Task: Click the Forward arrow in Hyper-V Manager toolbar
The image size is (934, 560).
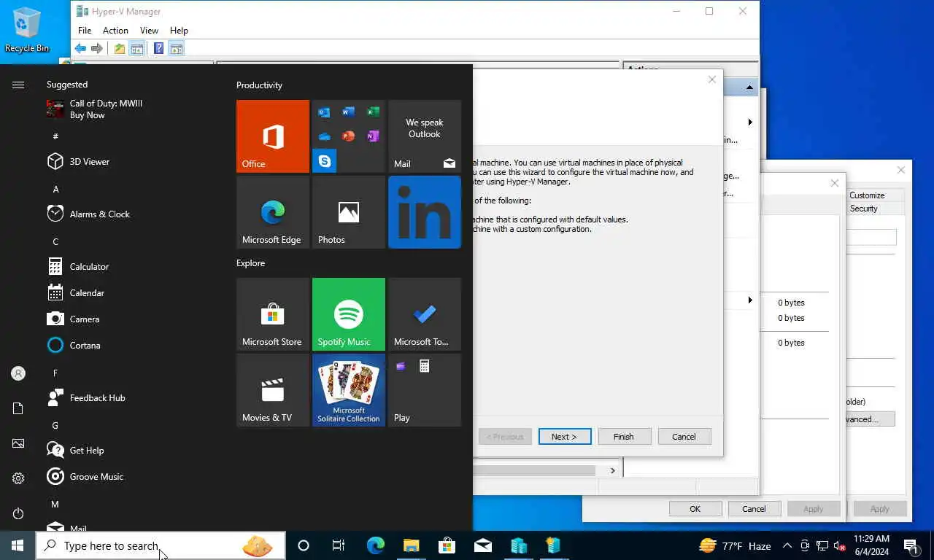Action: point(97,49)
